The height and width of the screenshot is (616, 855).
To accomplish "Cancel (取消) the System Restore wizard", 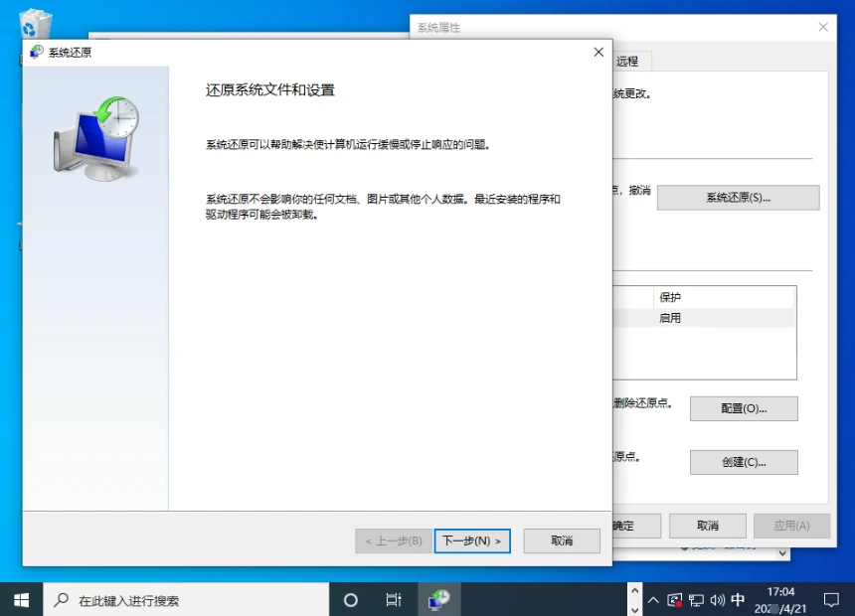I will pos(562,540).
